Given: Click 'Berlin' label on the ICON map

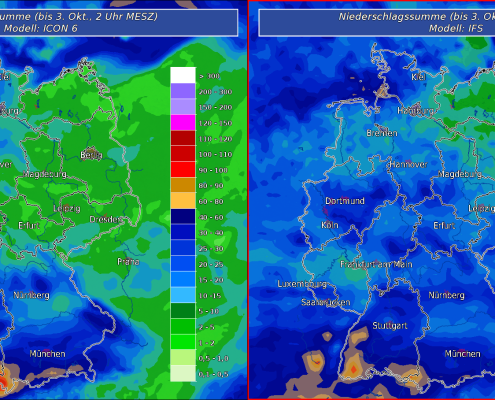Looking at the screenshot, I should click(91, 155).
